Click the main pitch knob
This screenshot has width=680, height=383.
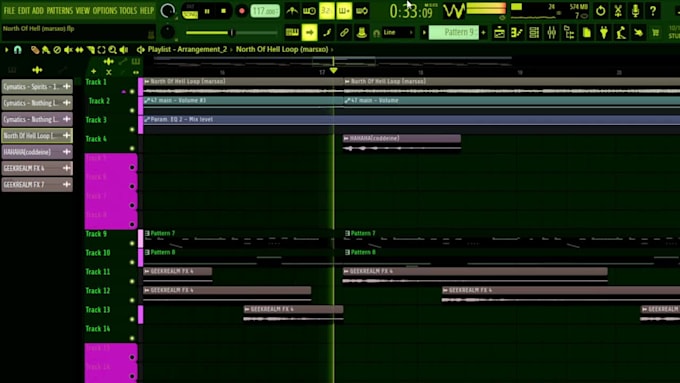click(167, 32)
